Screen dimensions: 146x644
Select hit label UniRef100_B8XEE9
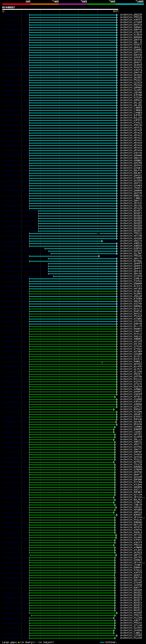click(131, 216)
